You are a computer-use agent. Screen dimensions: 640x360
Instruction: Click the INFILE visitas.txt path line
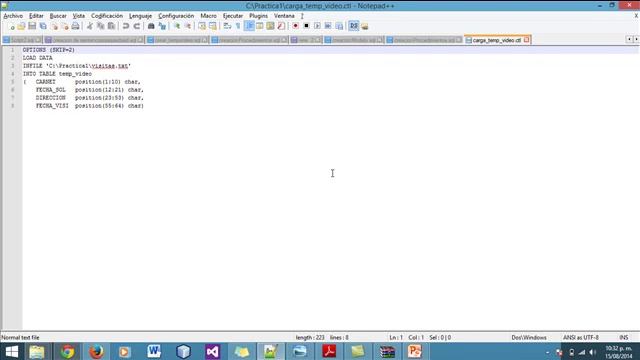coord(77,66)
